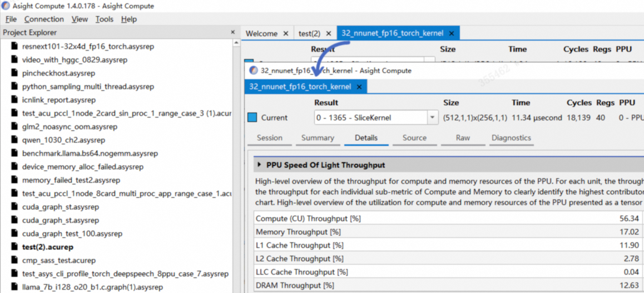
Task: Select cmp_sass_test.acurep file
Action: coord(59,261)
